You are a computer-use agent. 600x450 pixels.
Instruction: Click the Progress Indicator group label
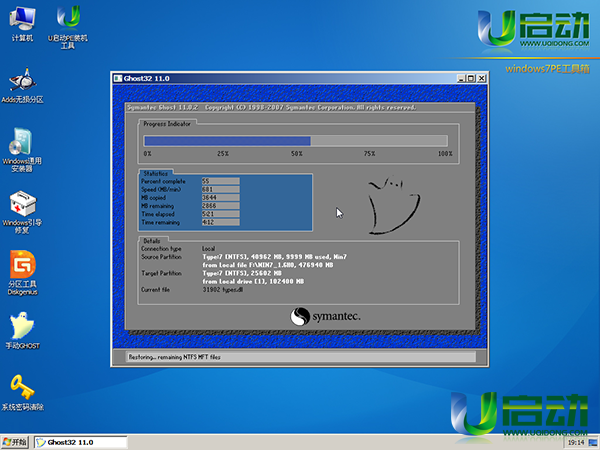coord(167,124)
